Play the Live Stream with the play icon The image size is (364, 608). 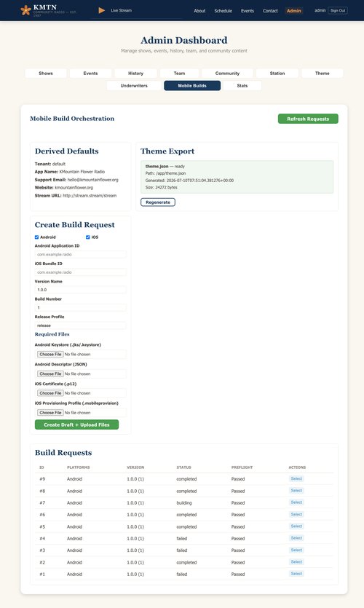point(102,10)
